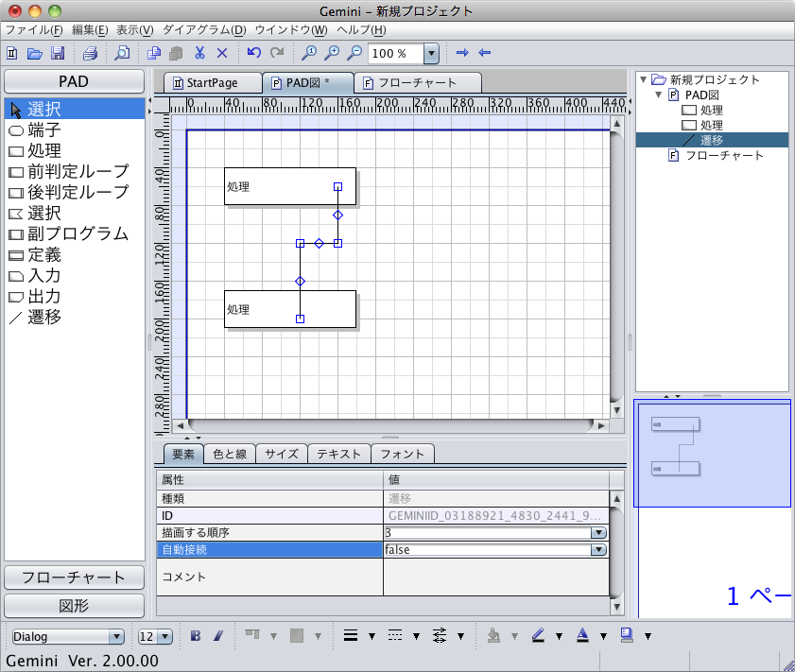The width and height of the screenshot is (795, 672).
Task: Open the フォント properties tab
Action: [402, 454]
